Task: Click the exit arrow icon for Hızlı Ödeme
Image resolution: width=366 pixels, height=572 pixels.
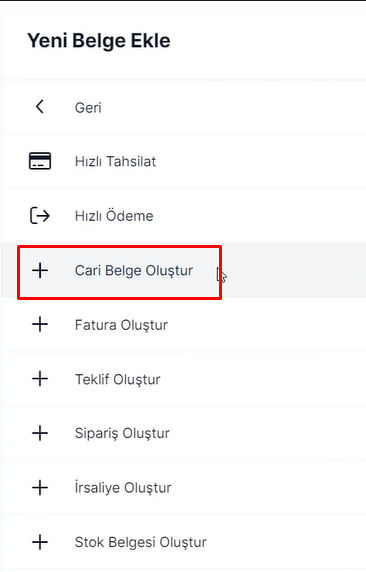Action: [x=39, y=216]
